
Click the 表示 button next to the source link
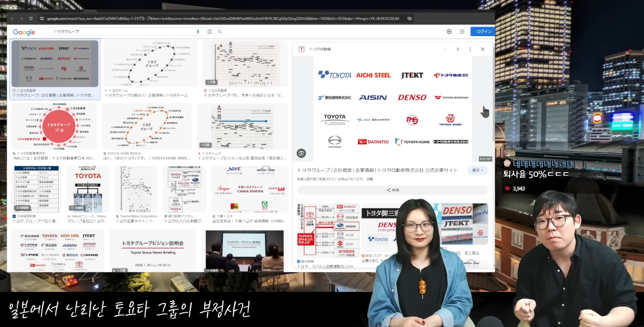tap(477, 170)
